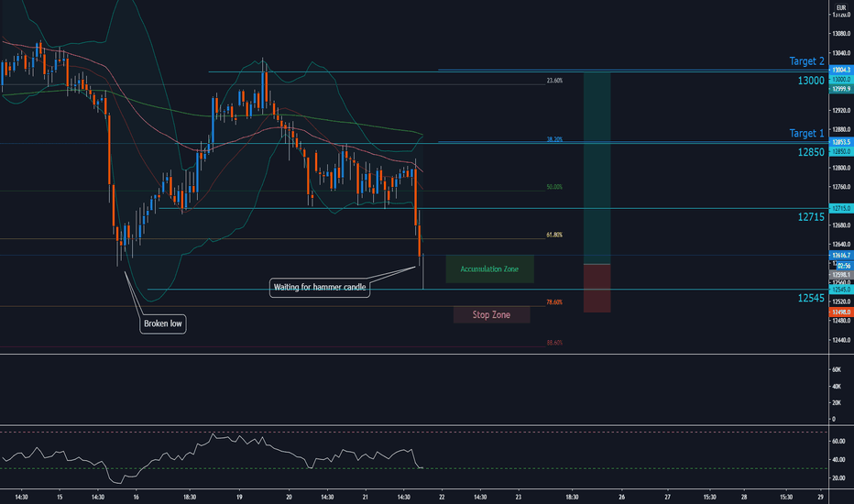Click the 38.20% Fibonacci level label

tap(554, 139)
